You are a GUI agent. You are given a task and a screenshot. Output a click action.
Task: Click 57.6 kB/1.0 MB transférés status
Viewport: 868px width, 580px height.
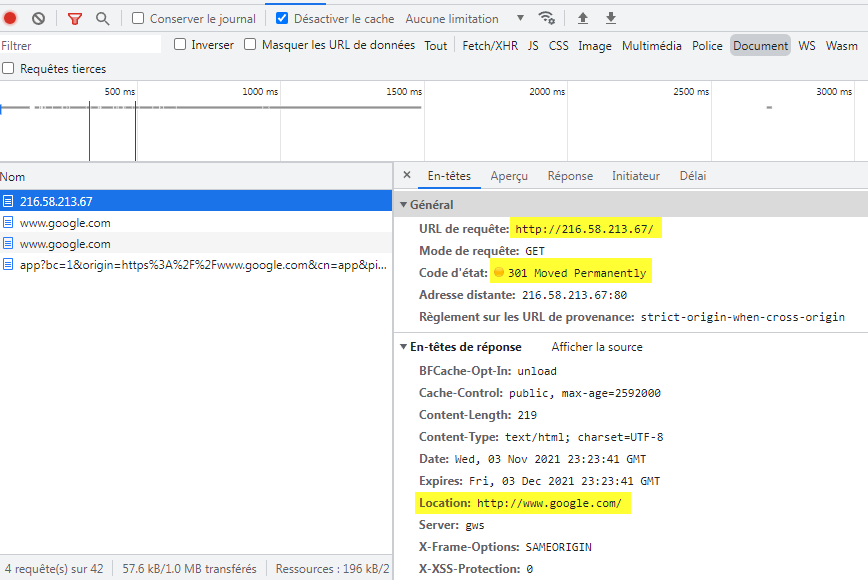click(x=189, y=569)
